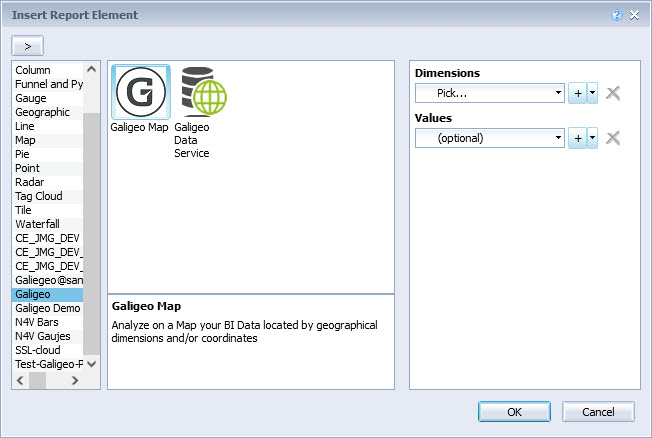Select the Test-Galigeo-F entry
Screen dimensions: 652x438
[x=48, y=364]
